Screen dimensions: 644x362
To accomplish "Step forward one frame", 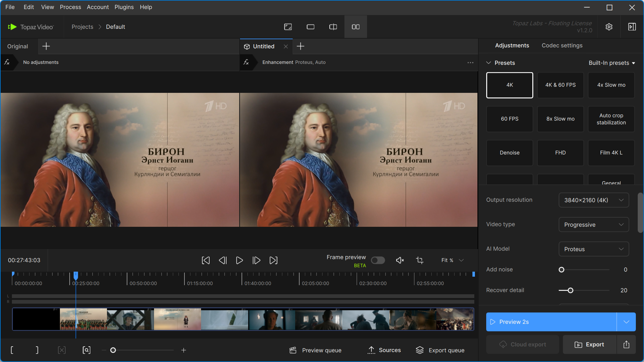I will pos(256,260).
